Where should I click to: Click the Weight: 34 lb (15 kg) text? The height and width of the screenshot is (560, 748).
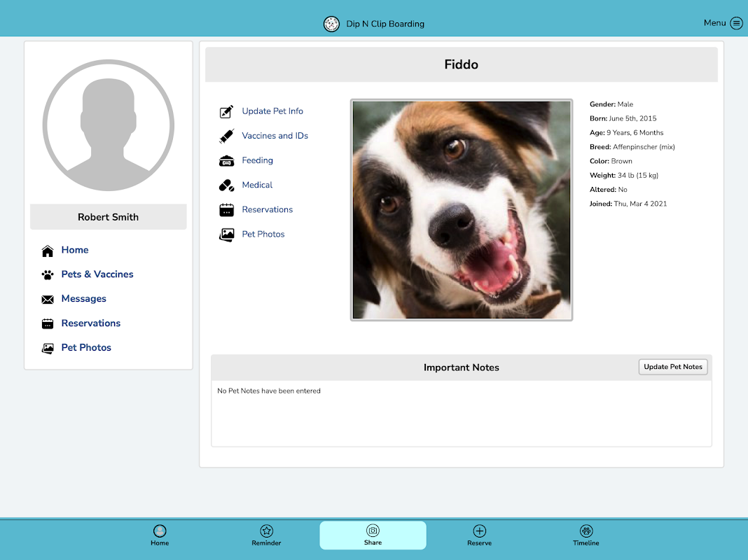tap(624, 176)
